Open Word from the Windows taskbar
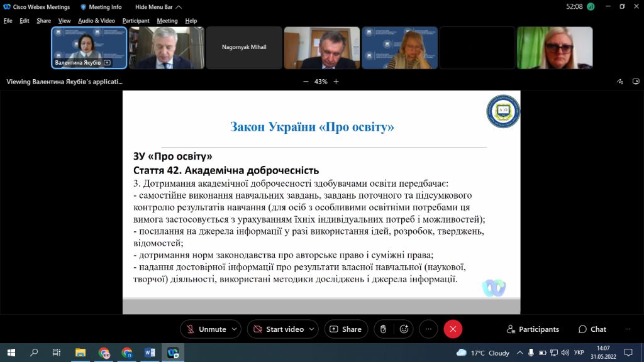Viewport: 644px width, 362px height. click(150, 353)
